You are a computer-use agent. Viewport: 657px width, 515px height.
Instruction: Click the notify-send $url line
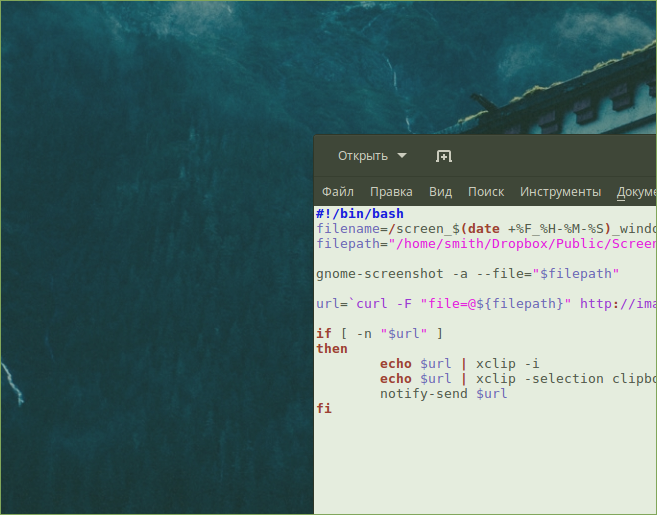coord(444,394)
